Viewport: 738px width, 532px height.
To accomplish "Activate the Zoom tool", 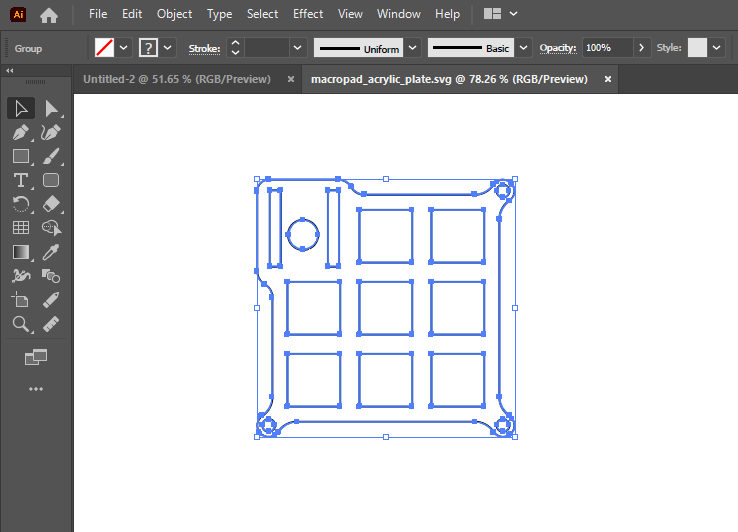I will click(x=20, y=324).
